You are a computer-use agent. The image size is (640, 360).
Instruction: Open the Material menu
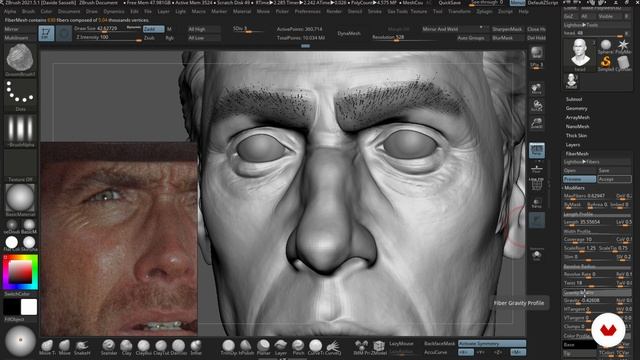242,11
